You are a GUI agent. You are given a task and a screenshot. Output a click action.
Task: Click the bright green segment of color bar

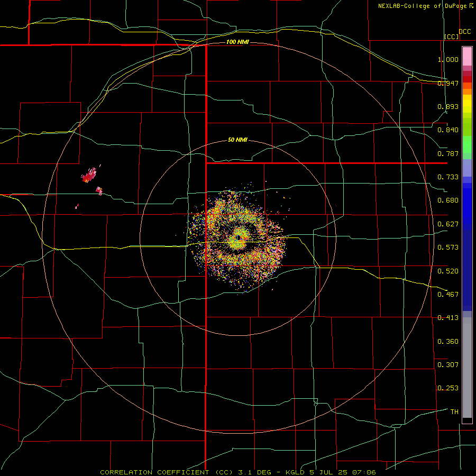click(467, 144)
